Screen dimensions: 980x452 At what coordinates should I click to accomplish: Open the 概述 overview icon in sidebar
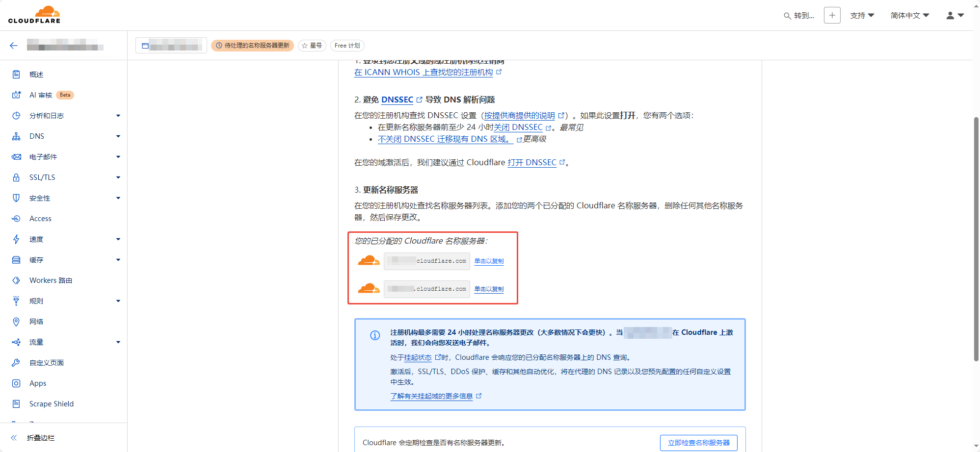(16, 75)
